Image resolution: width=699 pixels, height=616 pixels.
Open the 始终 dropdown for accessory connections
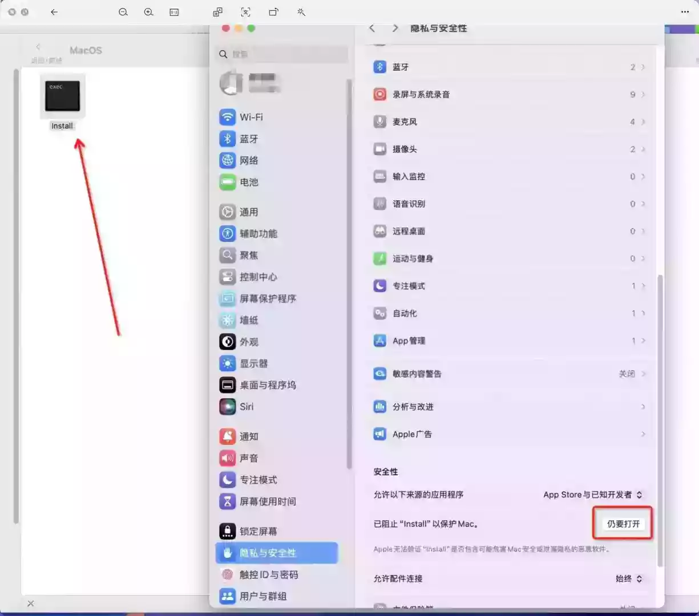(628, 578)
